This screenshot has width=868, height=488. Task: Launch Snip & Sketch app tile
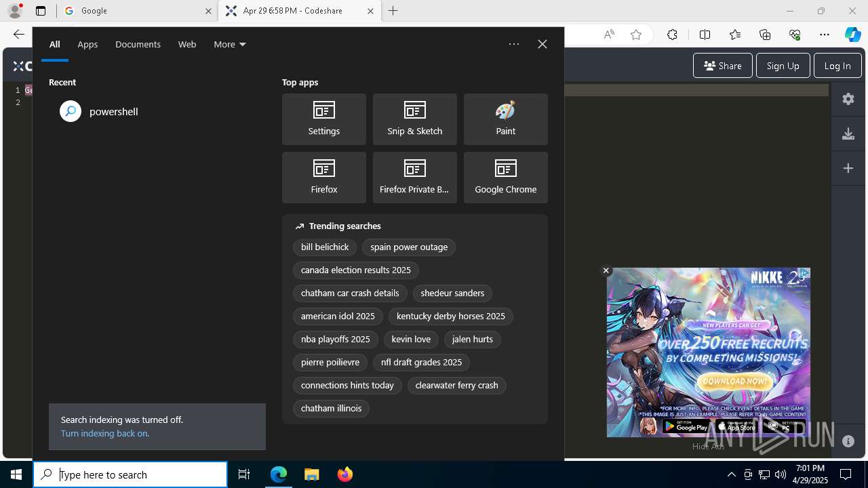pos(415,119)
